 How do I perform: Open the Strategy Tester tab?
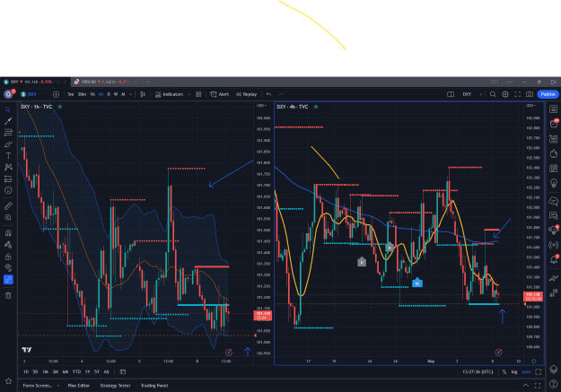115,386
